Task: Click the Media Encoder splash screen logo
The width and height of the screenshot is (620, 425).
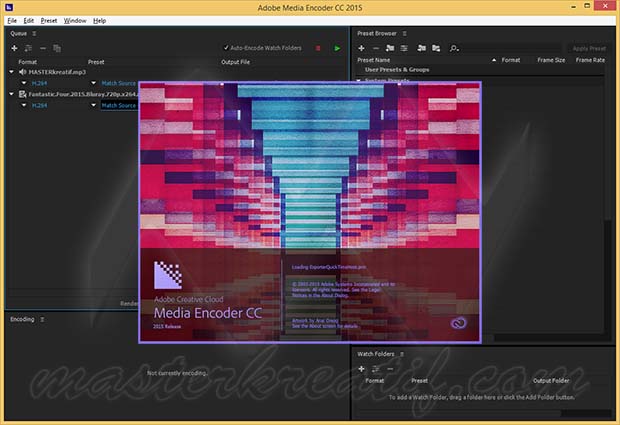Action: coord(168,275)
